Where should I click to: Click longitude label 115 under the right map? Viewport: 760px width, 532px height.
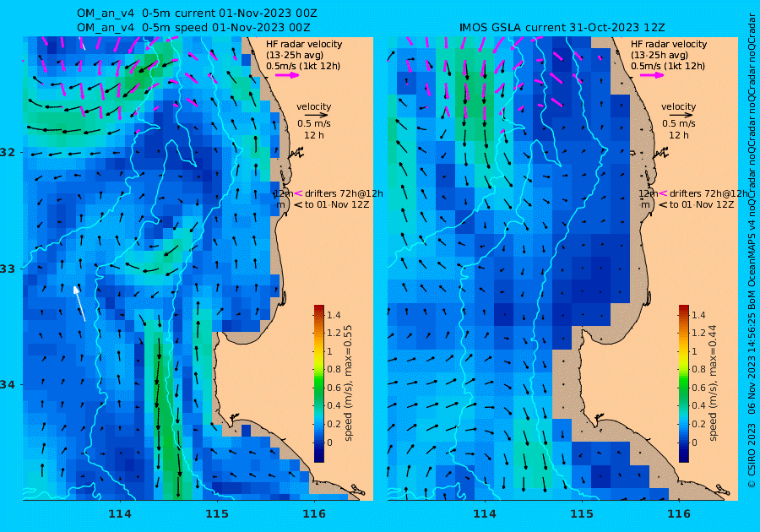[582, 514]
